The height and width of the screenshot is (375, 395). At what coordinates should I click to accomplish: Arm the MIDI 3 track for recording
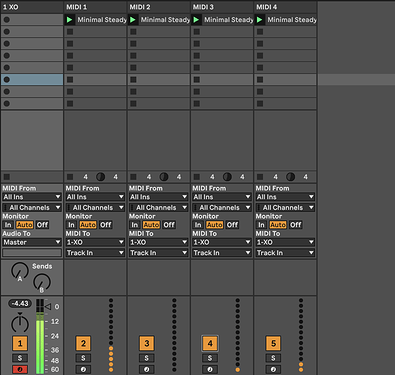210,369
